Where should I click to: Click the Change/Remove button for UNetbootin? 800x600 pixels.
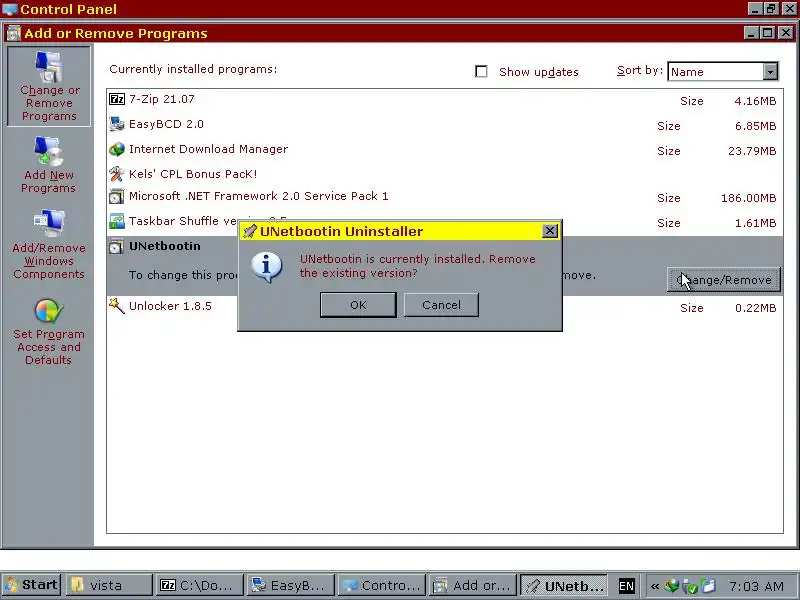pyautogui.click(x=723, y=280)
